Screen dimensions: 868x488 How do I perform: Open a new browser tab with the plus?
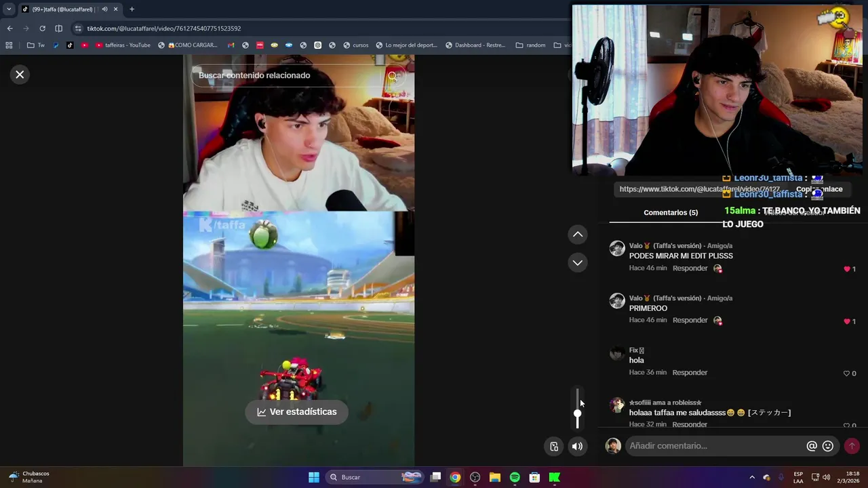pyautogui.click(x=132, y=9)
